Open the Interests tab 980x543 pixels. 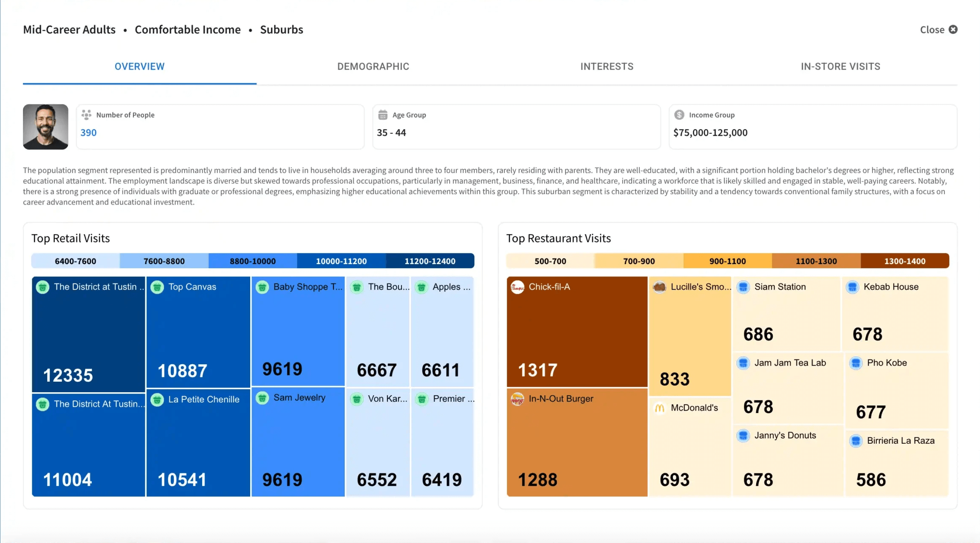point(607,67)
